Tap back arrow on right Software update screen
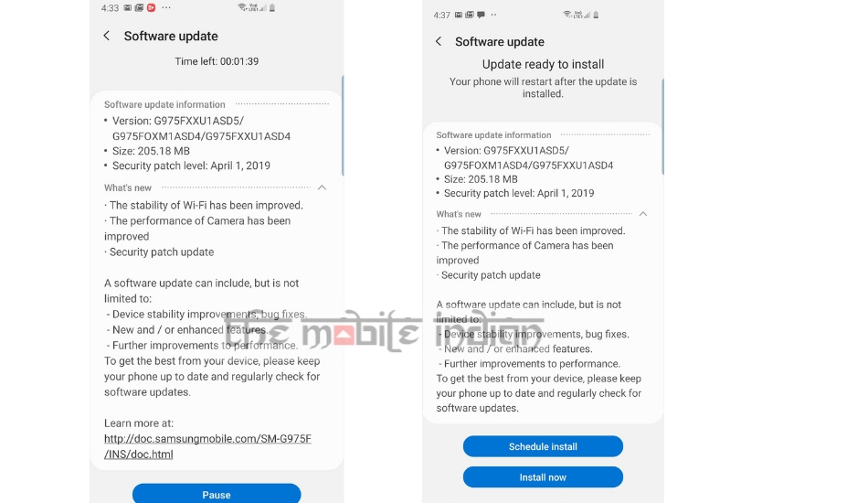Viewport: 868px width, 503px height. click(439, 41)
